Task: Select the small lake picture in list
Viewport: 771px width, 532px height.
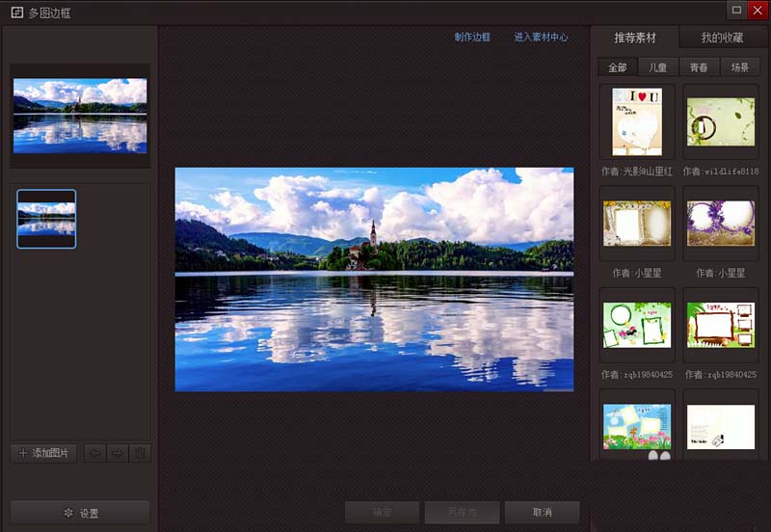Action: point(46,219)
